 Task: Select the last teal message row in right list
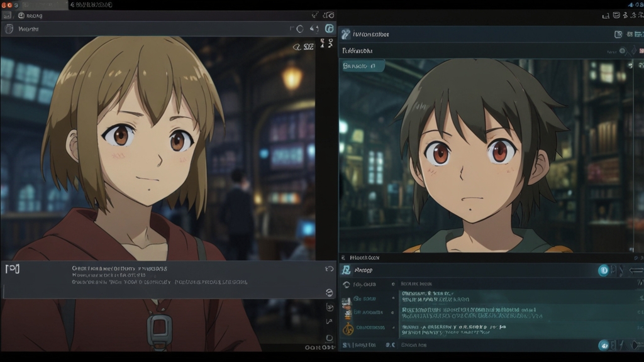521,330
